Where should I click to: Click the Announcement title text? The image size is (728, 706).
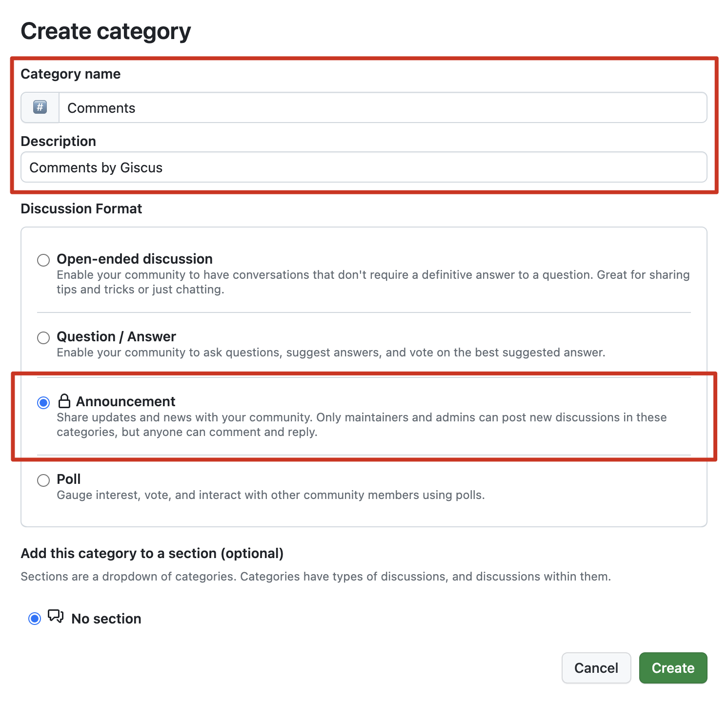[125, 401]
